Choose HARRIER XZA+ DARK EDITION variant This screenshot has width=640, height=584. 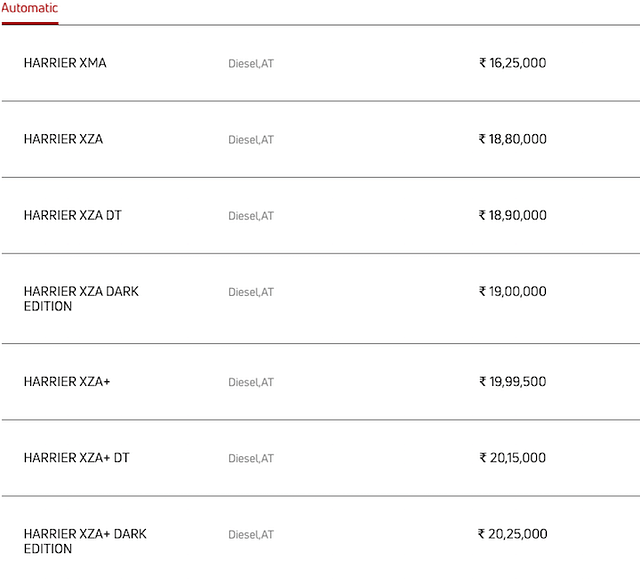[85, 541]
